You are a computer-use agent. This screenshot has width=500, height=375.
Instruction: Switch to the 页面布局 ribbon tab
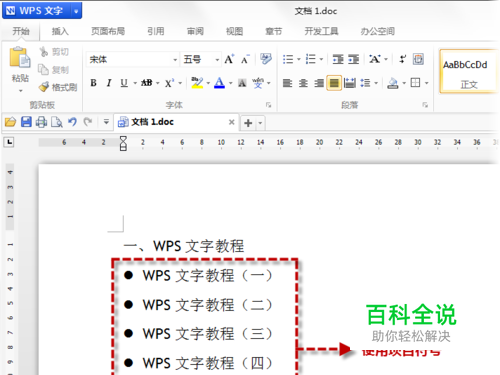tap(108, 31)
